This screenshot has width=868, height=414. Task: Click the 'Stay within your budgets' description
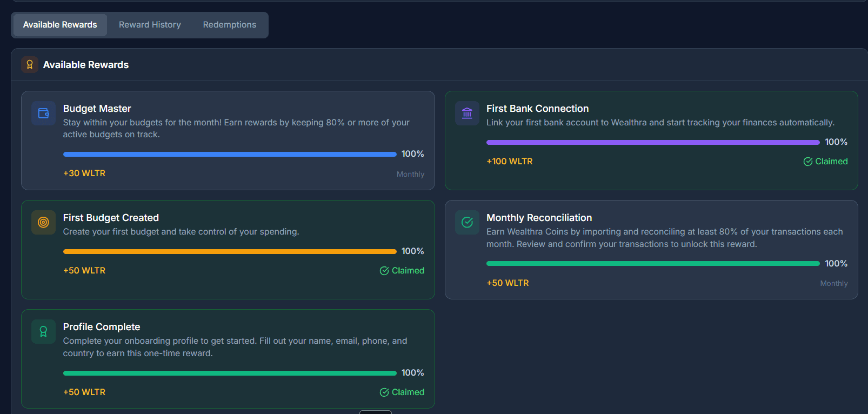coord(236,129)
